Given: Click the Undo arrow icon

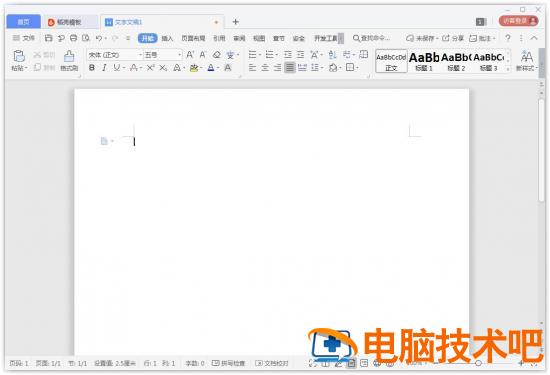Looking at the screenshot, I should pos(99,38).
